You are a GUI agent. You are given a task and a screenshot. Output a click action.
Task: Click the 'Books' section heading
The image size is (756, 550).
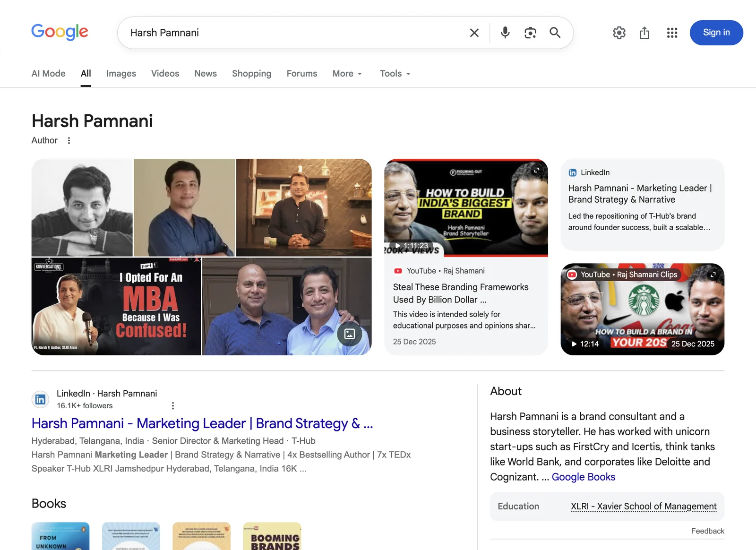[49, 503]
